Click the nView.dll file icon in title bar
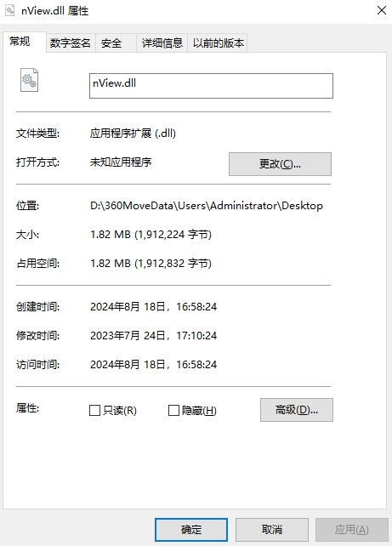The width and height of the screenshot is (392, 546). 9,10
